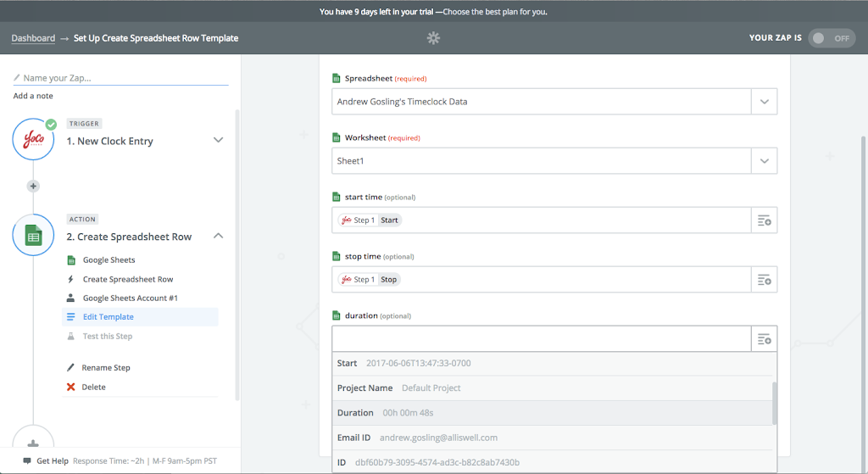Click the small Google Sheets icon in step list
Image resolution: width=868 pixels, height=474 pixels.
(71, 259)
